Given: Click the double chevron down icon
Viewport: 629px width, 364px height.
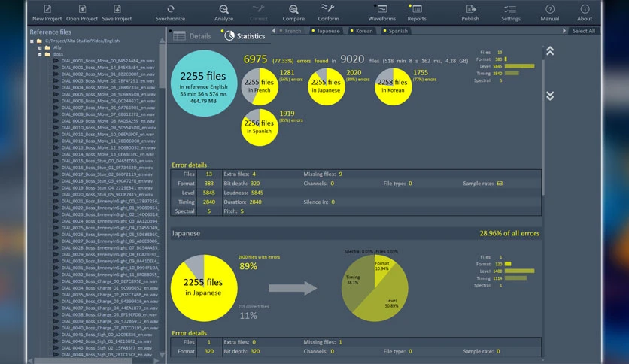Looking at the screenshot, I should [x=550, y=96].
